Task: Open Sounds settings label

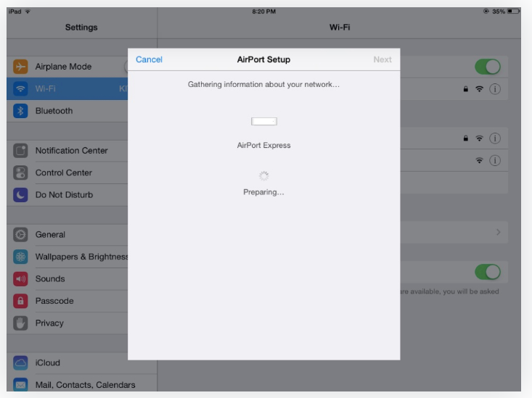Action: 50,278
